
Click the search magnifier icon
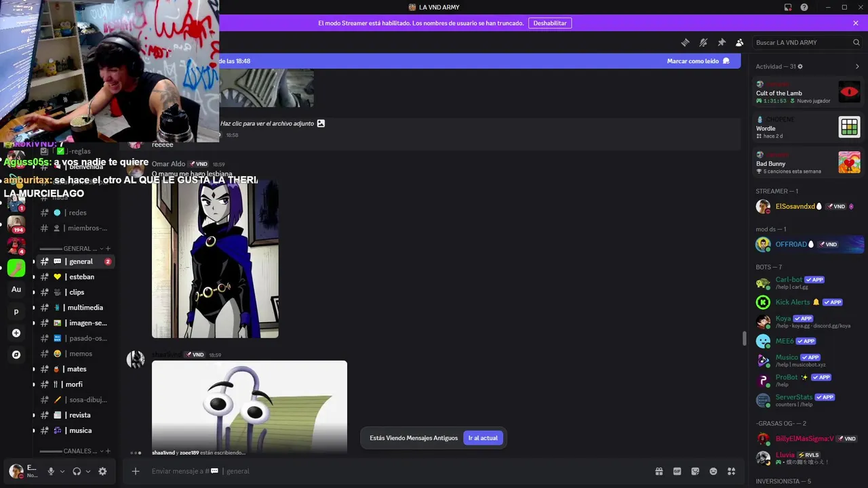(856, 43)
